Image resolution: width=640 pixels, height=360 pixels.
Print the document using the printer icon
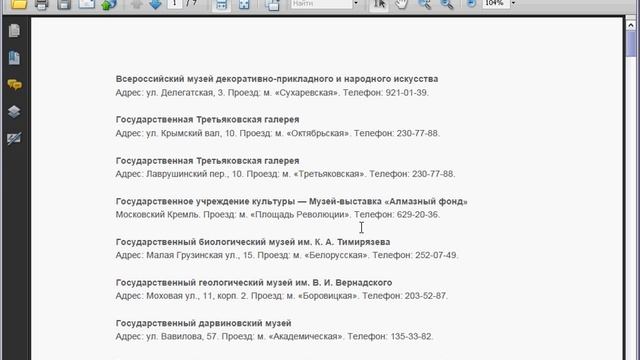click(x=42, y=4)
